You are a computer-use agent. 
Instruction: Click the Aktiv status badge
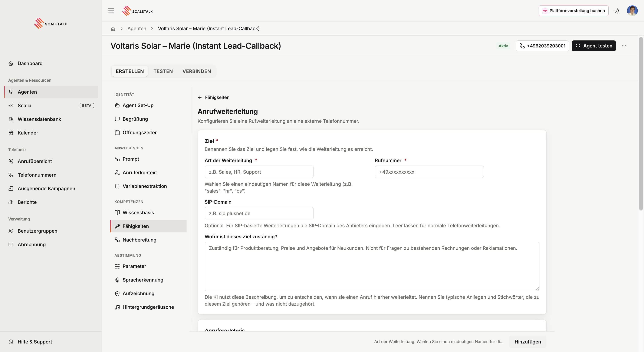tap(503, 46)
